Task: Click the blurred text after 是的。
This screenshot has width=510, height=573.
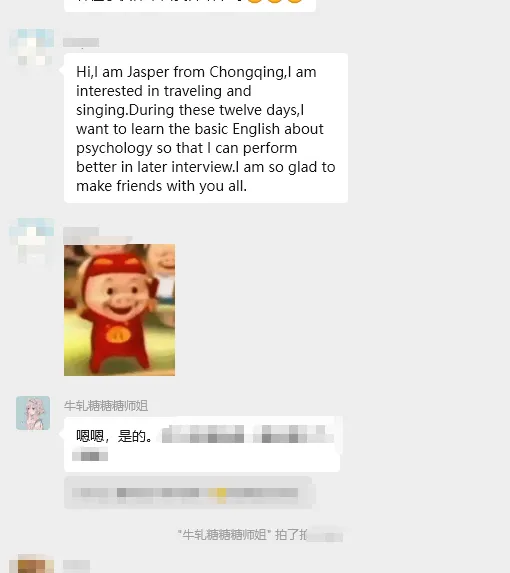Action: (248, 434)
